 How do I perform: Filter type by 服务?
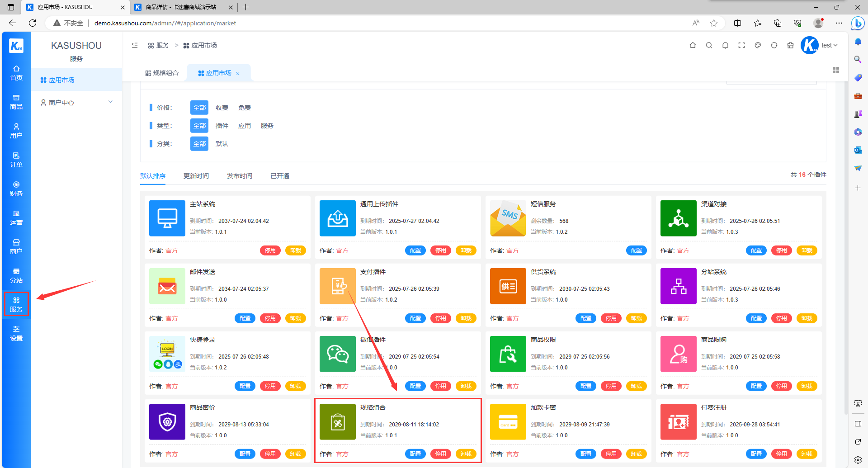tap(267, 126)
